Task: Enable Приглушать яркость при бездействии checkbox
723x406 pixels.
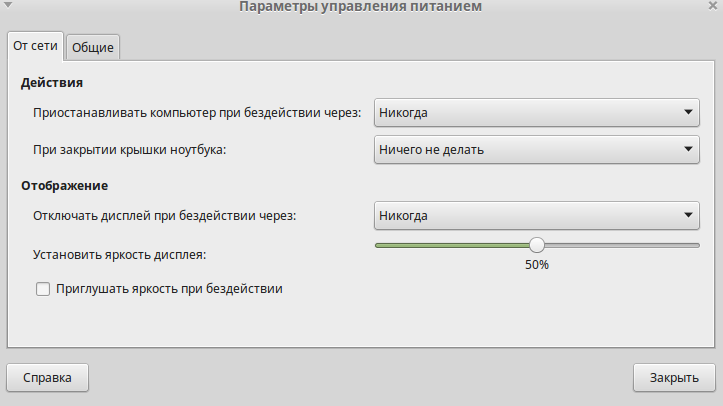Action: [x=43, y=290]
